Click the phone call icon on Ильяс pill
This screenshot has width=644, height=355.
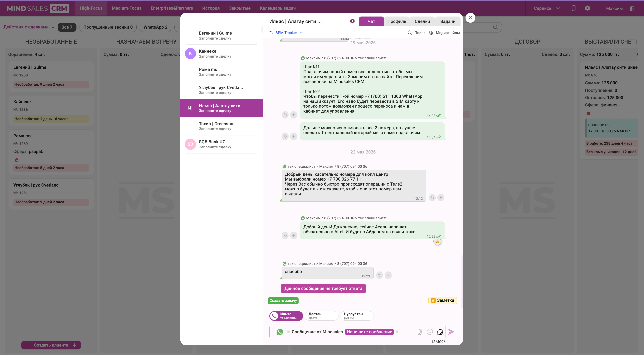(274, 316)
